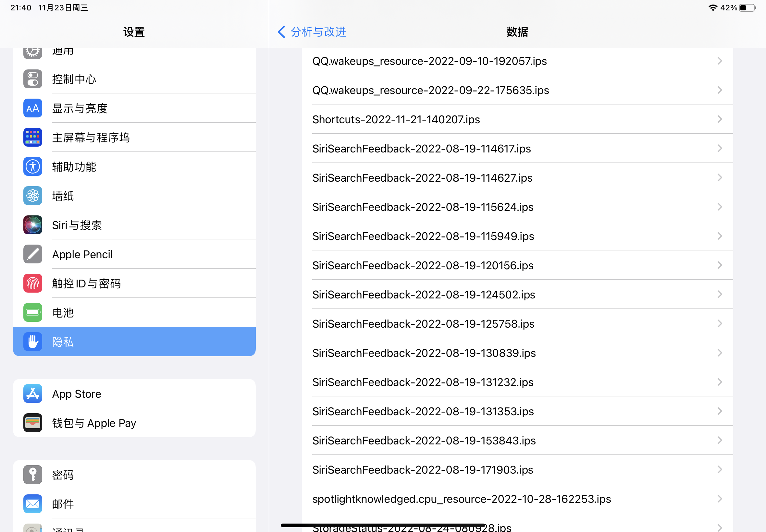Select the Accessibility icon

click(x=33, y=167)
